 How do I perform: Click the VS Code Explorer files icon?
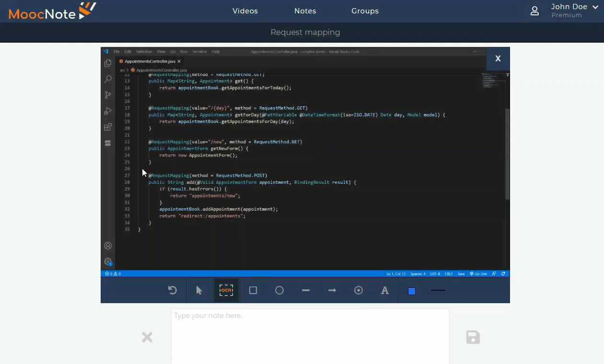(x=108, y=63)
